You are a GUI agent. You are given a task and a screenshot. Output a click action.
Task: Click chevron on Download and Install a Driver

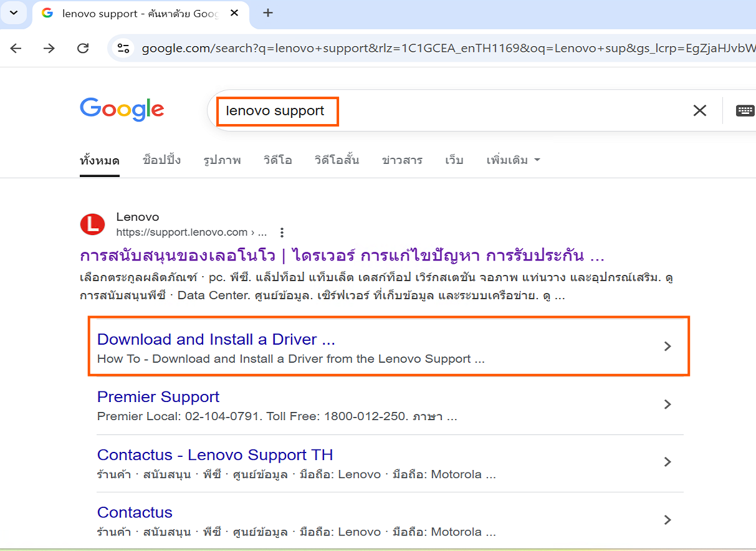(667, 346)
